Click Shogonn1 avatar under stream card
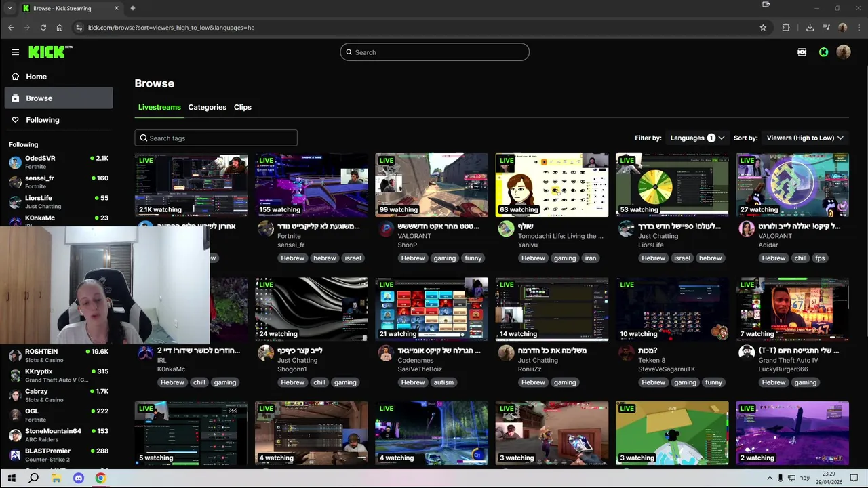This screenshot has width=868, height=488. [x=266, y=352]
